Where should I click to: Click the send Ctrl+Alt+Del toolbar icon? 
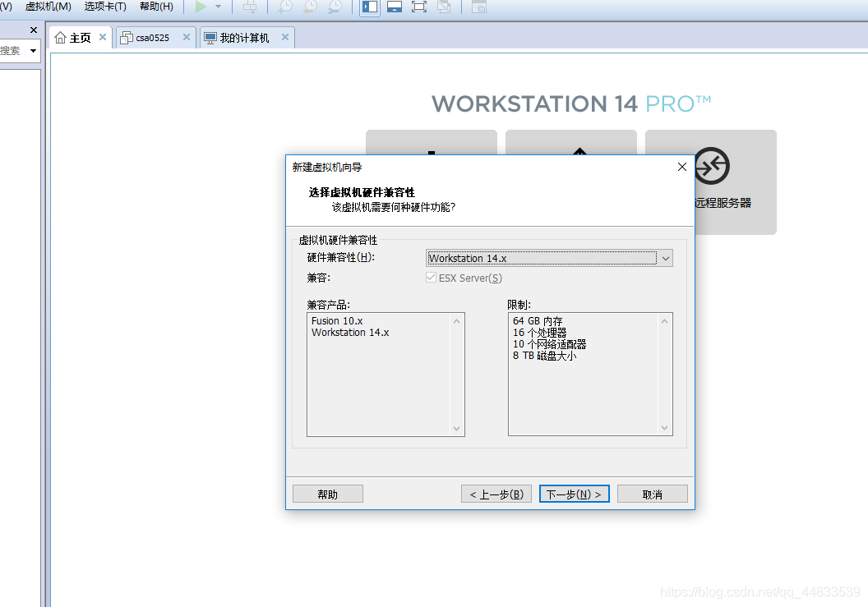(x=250, y=7)
